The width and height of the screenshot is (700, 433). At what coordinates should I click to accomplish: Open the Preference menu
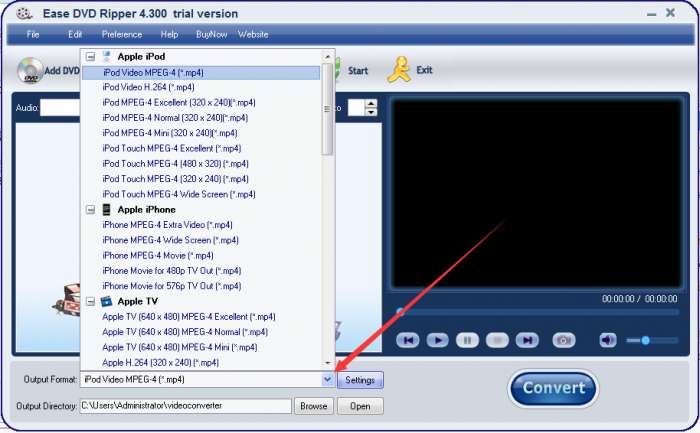[x=122, y=34]
